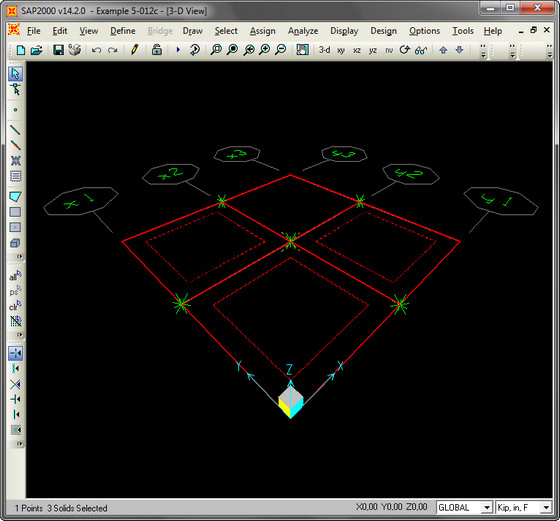Viewport: 560px width, 521px height.
Task: Toggle Snap to Ends and Midpoints
Action: [15, 368]
